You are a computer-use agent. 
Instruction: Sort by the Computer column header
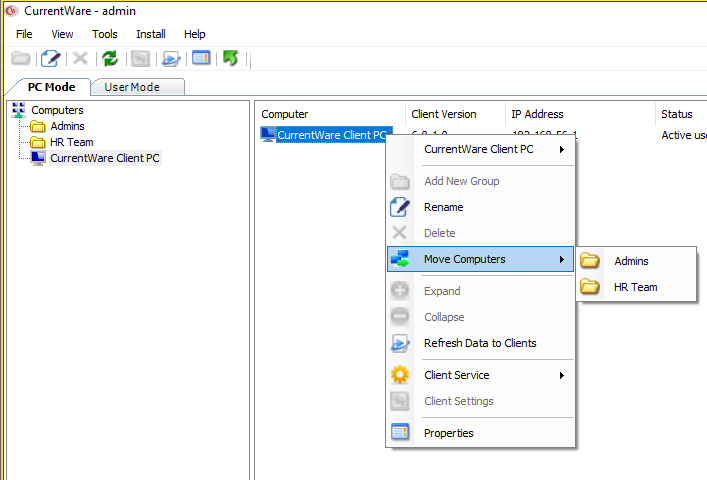(x=331, y=114)
